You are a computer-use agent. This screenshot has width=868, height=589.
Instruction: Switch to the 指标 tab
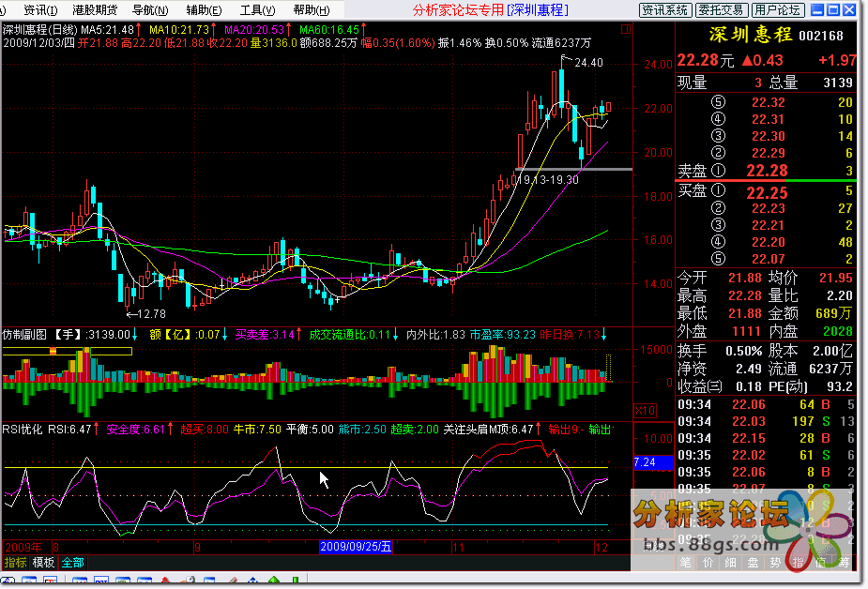click(15, 563)
